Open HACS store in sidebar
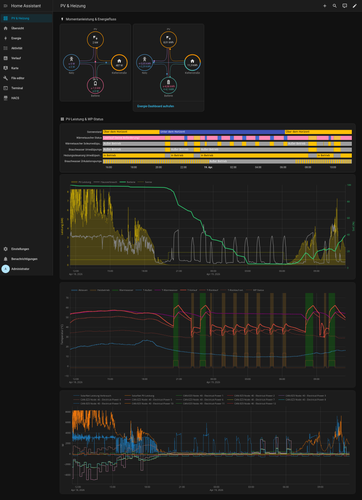This screenshot has height=500, width=362. click(26, 98)
